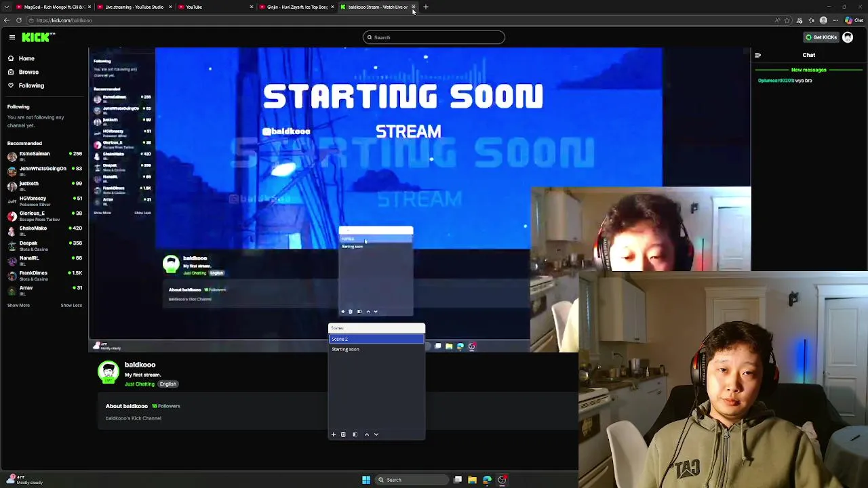Click the English language tag
The height and width of the screenshot is (488, 868).
tap(167, 384)
